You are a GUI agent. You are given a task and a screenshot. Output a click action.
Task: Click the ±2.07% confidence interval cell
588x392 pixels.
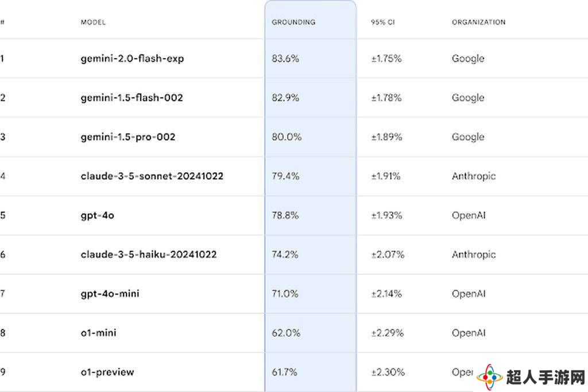tap(388, 254)
